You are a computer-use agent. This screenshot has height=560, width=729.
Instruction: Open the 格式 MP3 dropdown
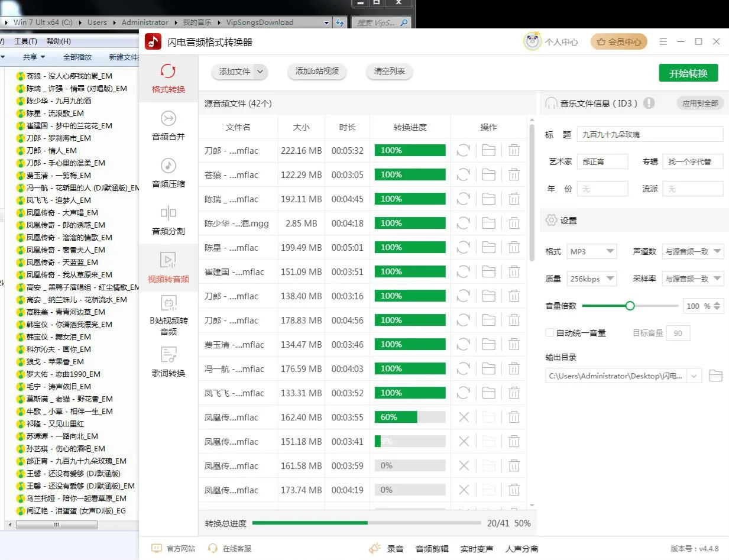pyautogui.click(x=591, y=251)
